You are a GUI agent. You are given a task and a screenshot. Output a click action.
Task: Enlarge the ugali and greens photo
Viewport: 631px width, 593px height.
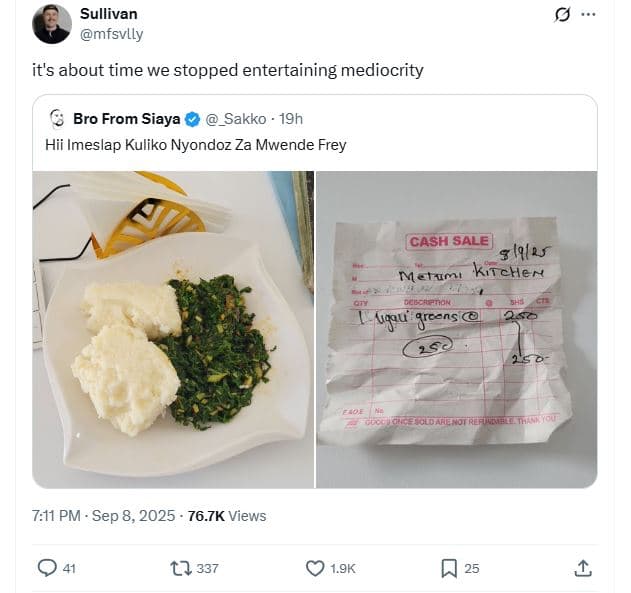point(173,329)
